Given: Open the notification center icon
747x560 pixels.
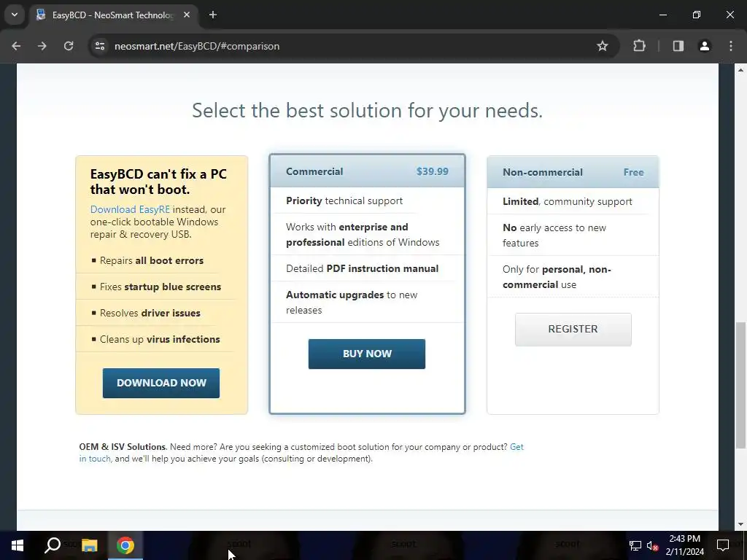Looking at the screenshot, I should pos(723,545).
